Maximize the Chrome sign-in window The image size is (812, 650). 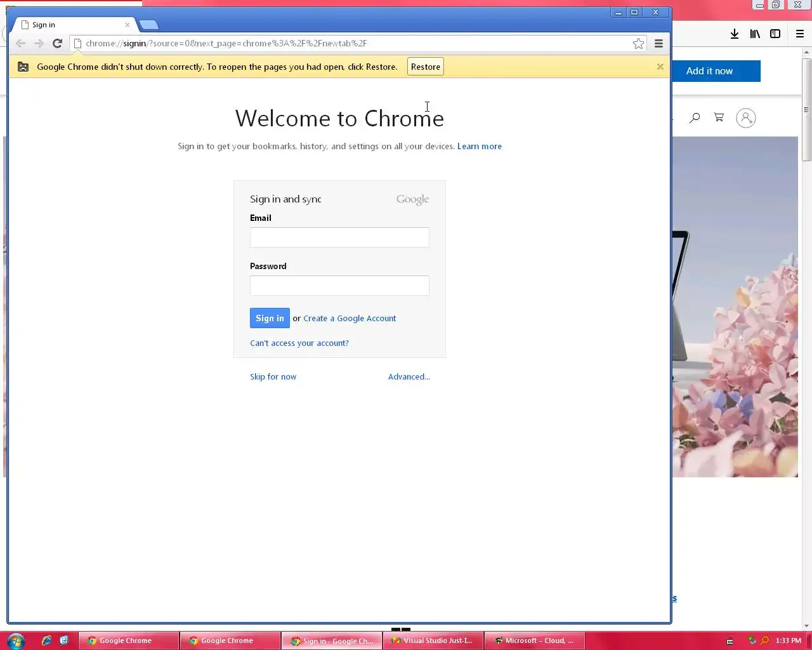coord(634,12)
